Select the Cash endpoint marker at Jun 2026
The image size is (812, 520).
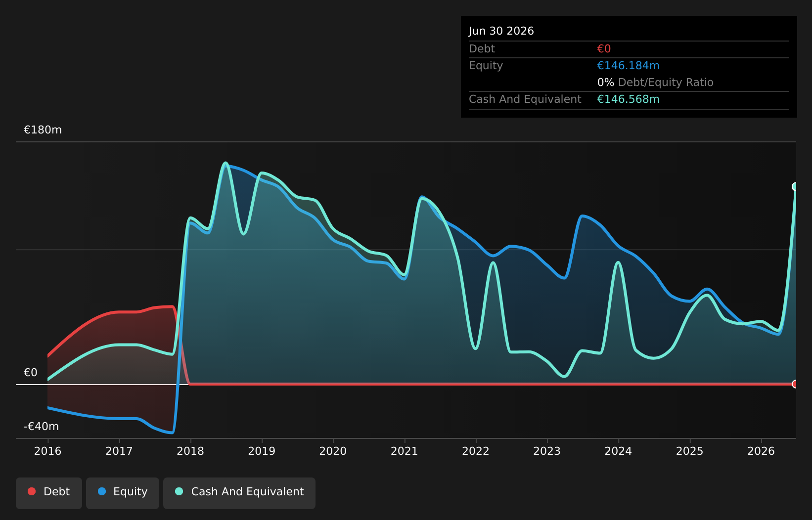(x=795, y=186)
